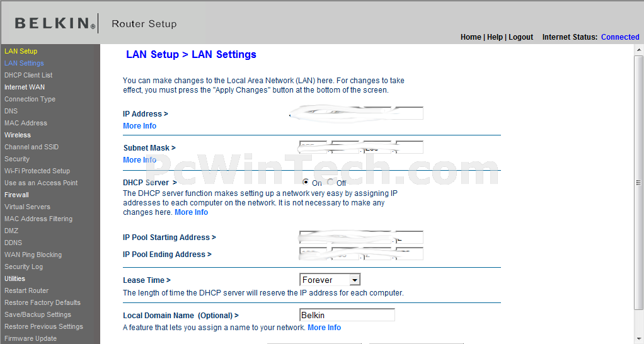Go to Save/Backup Settings
The height and width of the screenshot is (344, 644).
pyautogui.click(x=37, y=314)
